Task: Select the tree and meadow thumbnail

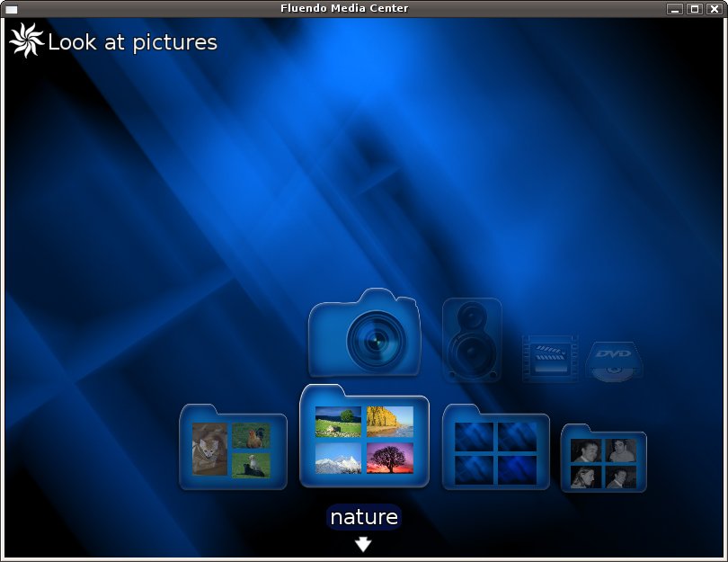Action: tap(338, 422)
